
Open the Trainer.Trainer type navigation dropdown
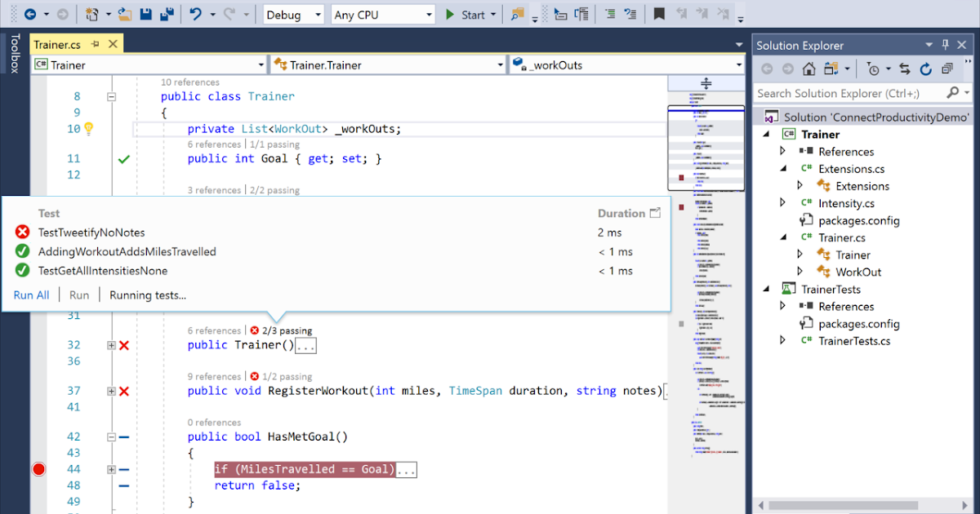[388, 64]
